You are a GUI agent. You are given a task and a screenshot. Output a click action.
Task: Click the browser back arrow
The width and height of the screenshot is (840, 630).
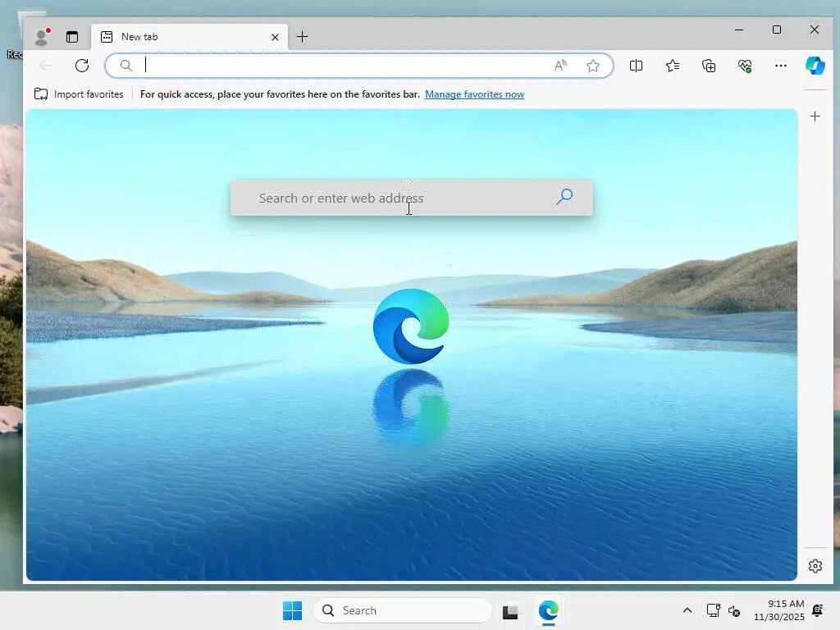(46, 66)
